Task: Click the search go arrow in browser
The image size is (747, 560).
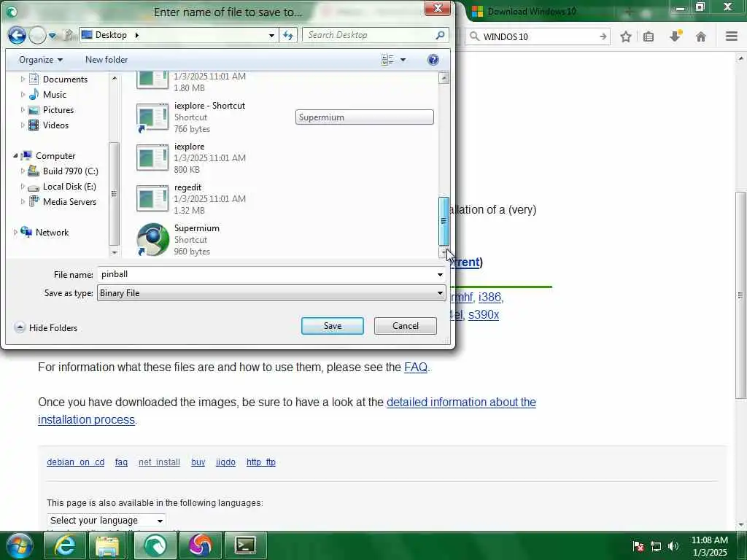Action: coord(603,36)
